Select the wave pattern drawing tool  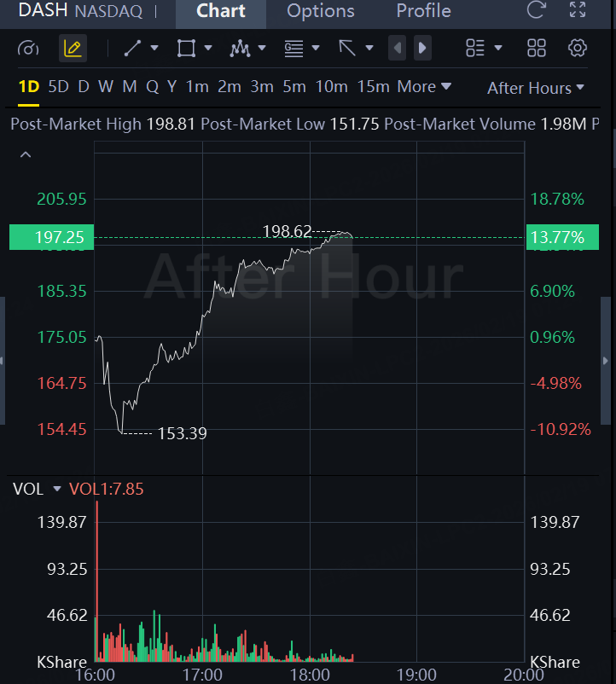pos(240,48)
